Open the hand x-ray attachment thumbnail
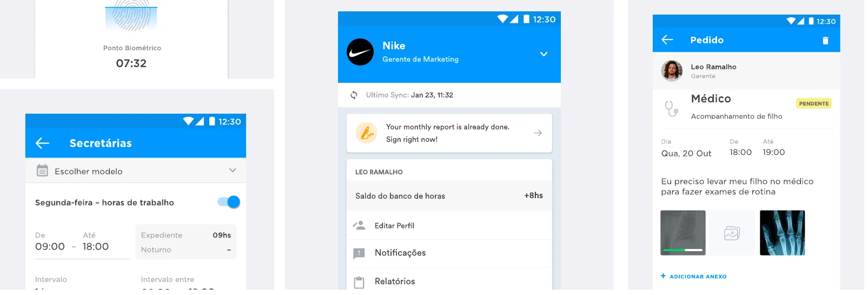Image resolution: width=868 pixels, height=295 pixels. point(783,233)
